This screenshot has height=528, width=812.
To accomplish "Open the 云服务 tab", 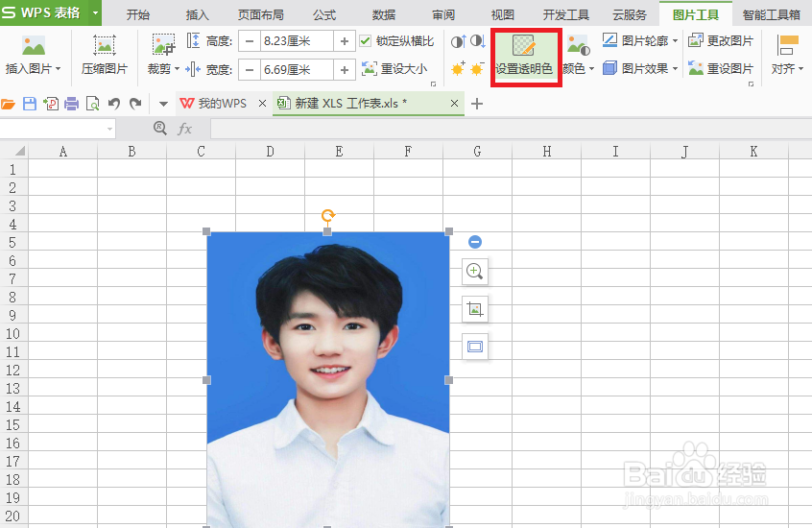I will click(631, 14).
